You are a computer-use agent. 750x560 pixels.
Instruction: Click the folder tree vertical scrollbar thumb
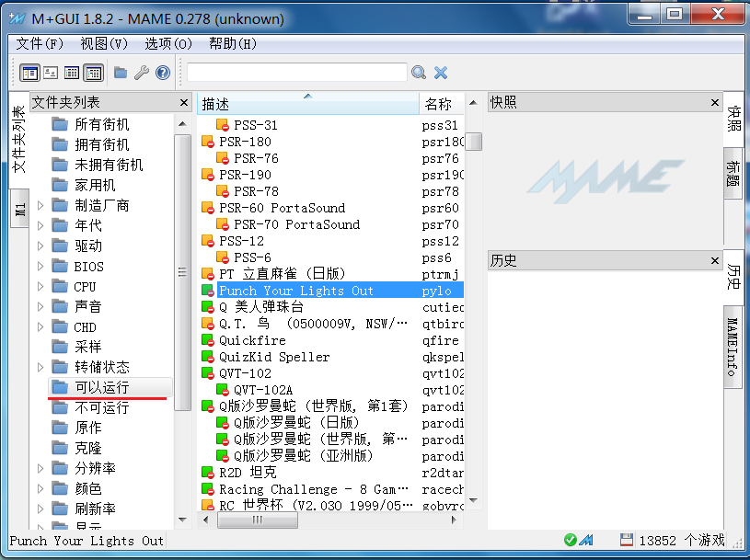pyautogui.click(x=182, y=272)
